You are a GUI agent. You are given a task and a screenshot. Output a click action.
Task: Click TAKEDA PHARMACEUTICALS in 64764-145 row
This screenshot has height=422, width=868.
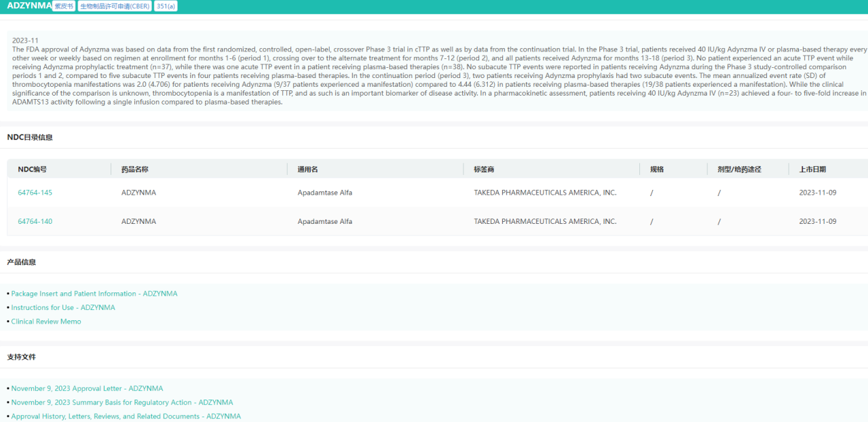pos(545,193)
